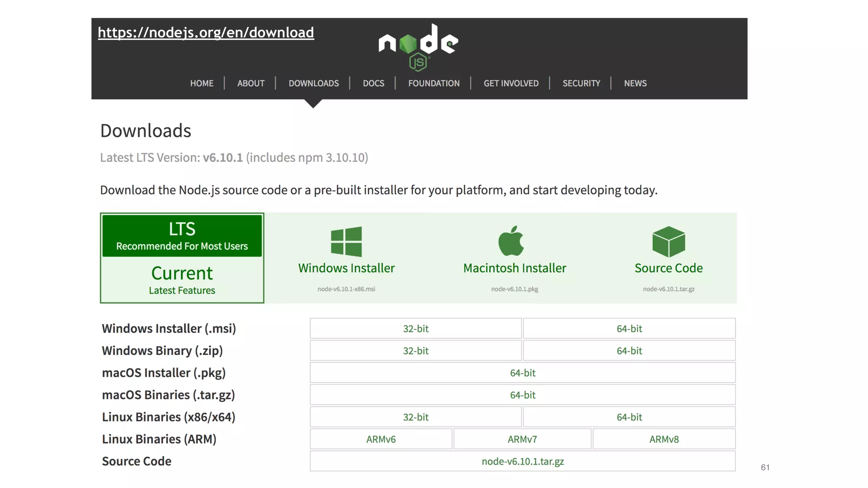Click node-v6.10.1-x86.msi file name

[346, 289]
